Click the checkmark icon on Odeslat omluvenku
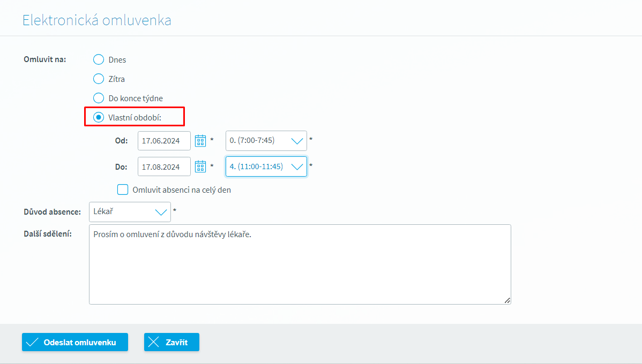This screenshot has width=642, height=364. pyautogui.click(x=32, y=343)
